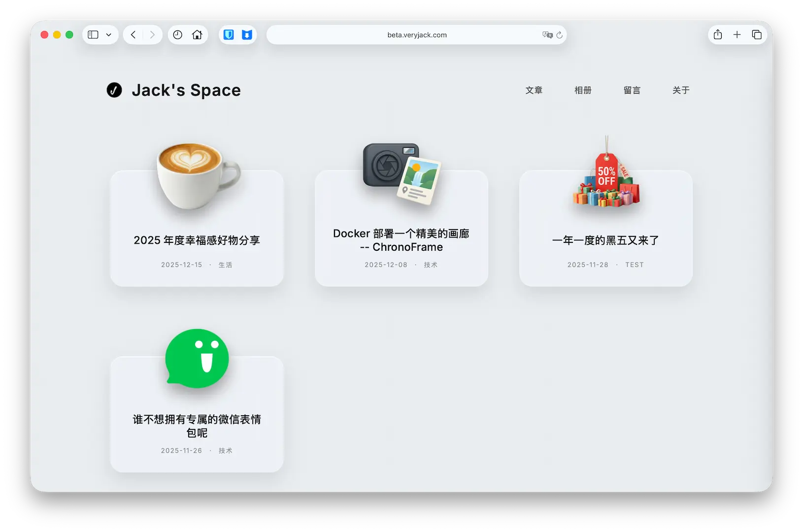The width and height of the screenshot is (803, 532).
Task: Click the beta.veryjack.com address bar
Action: click(x=416, y=35)
